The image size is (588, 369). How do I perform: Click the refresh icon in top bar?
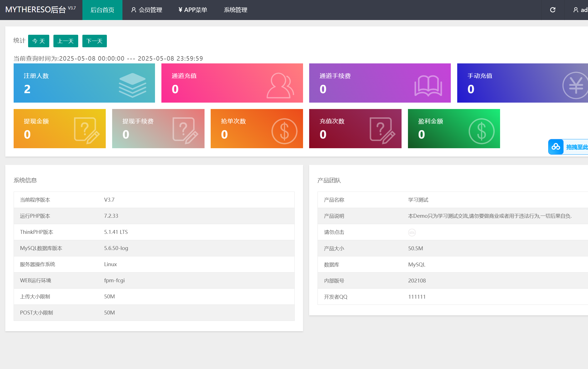click(x=553, y=10)
